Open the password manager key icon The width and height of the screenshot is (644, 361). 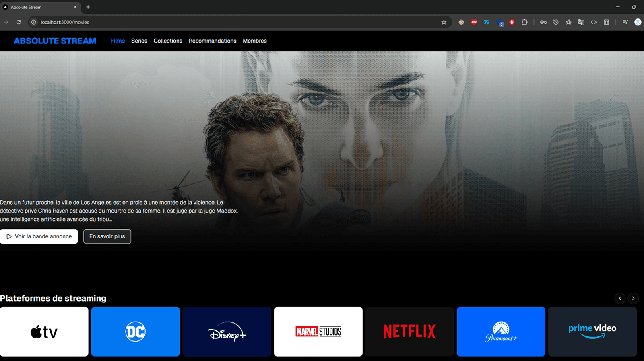pos(543,22)
